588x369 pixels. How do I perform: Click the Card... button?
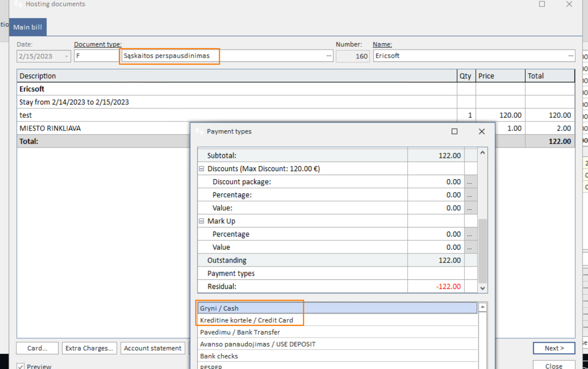point(37,348)
